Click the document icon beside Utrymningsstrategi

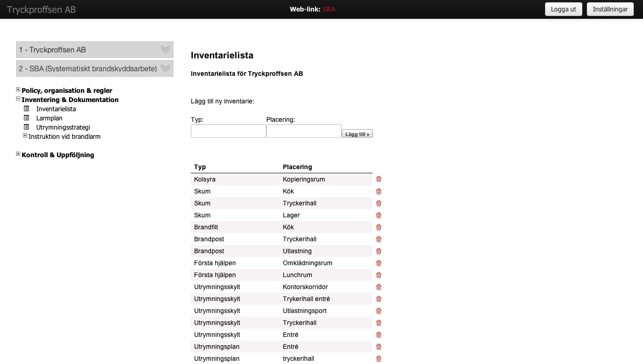pos(27,127)
